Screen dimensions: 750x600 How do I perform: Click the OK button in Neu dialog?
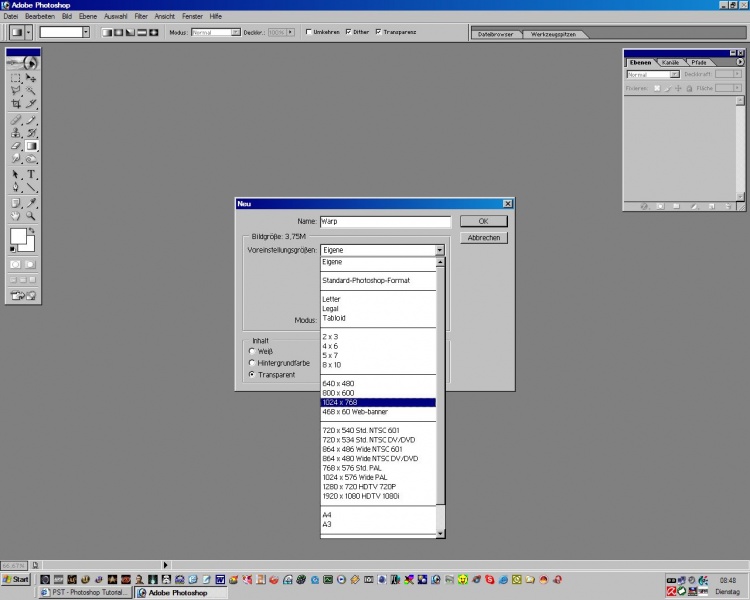(x=483, y=221)
